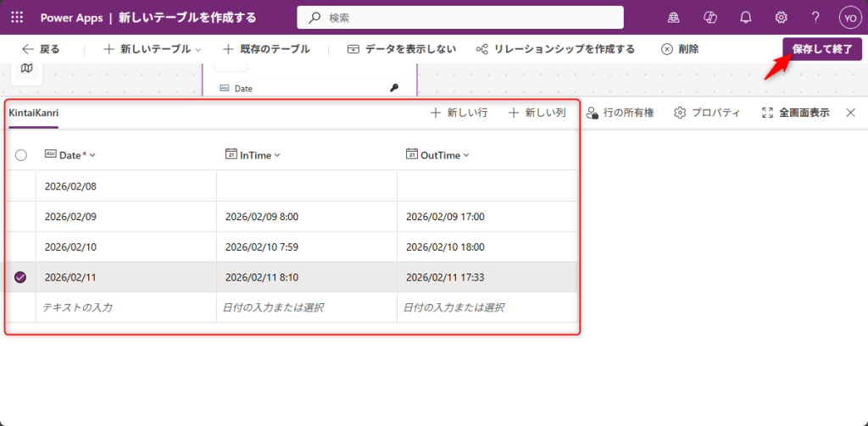Click the 保存して終了 button
868x426 pixels.
[x=821, y=49]
